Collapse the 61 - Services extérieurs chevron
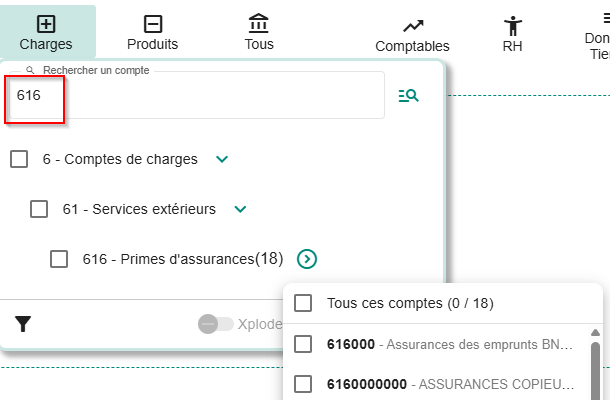 (239, 209)
